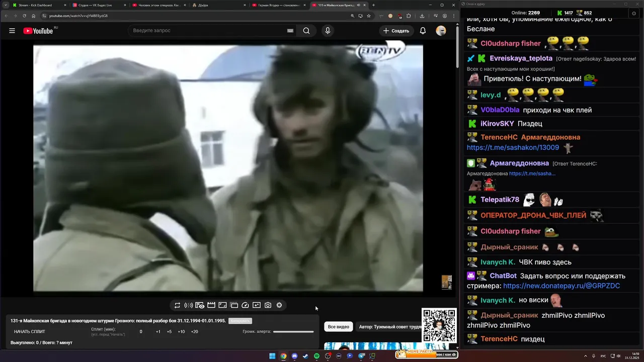Click username V0blaD0bla in chat
Screen dimensions: 644x362
pos(500,110)
